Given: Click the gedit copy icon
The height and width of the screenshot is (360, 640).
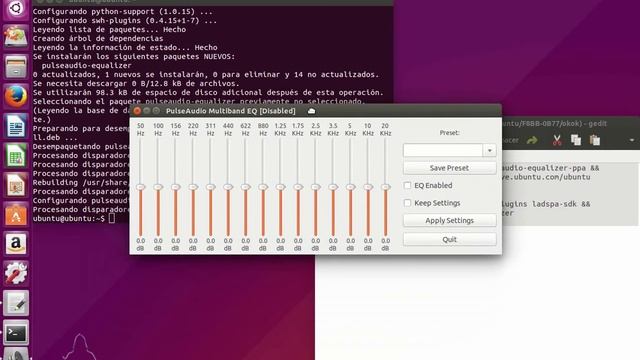Looking at the screenshot, I should (576, 140).
